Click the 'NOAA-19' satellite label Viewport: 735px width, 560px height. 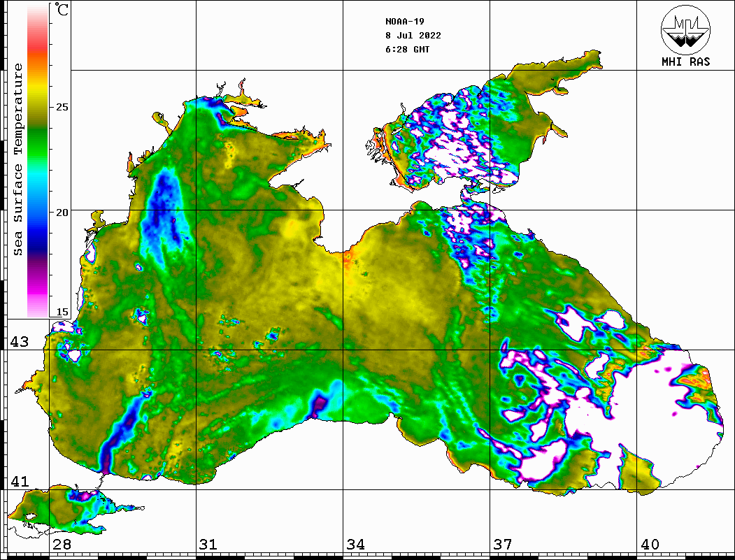tap(404, 22)
